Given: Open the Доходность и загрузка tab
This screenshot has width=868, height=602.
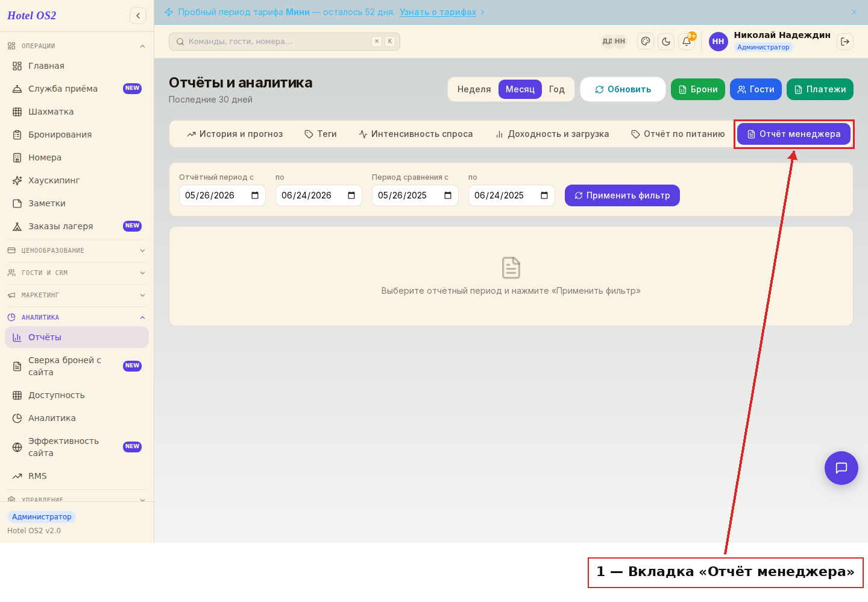Looking at the screenshot, I should tap(552, 134).
